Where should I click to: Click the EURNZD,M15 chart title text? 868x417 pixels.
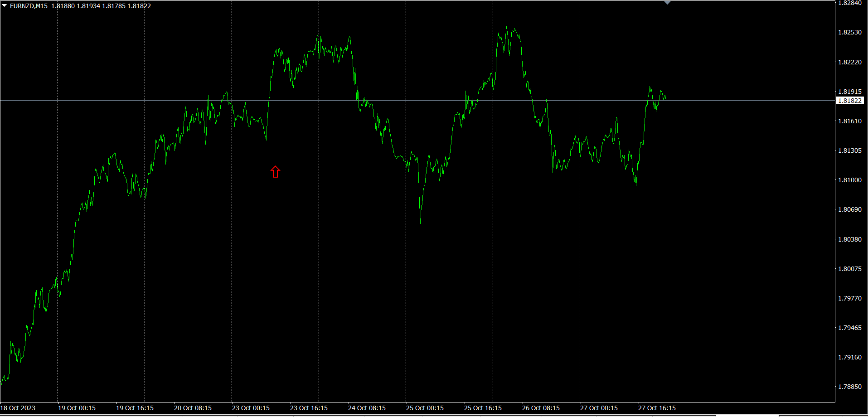tap(29, 6)
